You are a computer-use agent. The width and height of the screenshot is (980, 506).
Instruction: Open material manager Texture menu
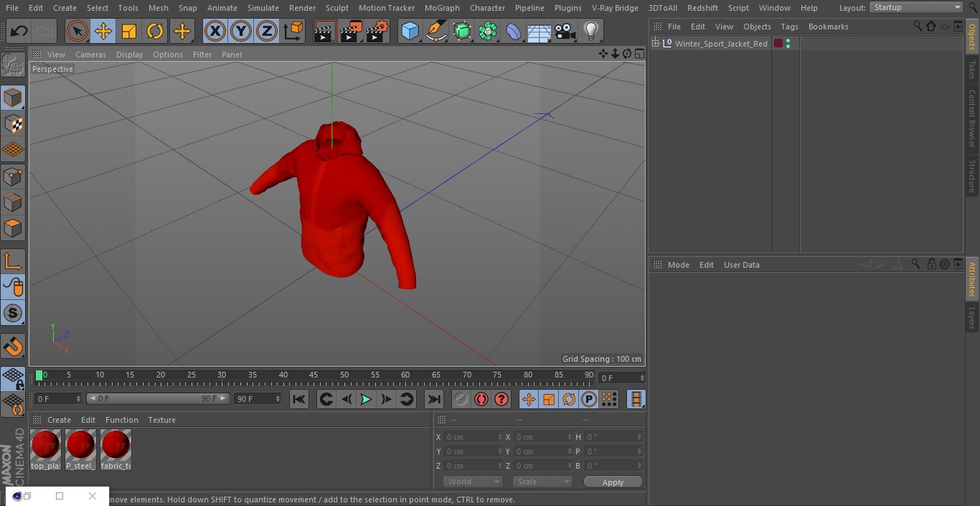[161, 420]
